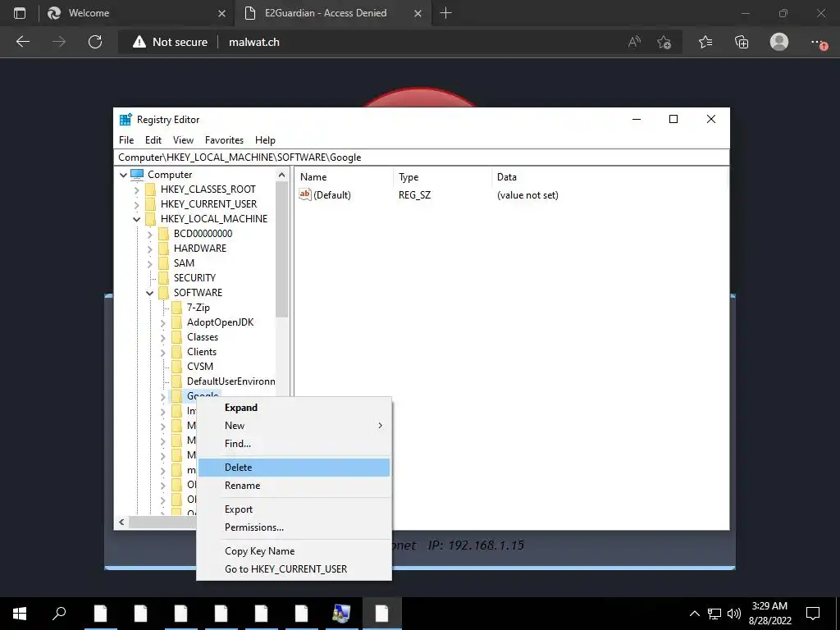This screenshot has width=840, height=630.
Task: Open the Edge tab actions menu icon
Action: pyautogui.click(x=20, y=13)
